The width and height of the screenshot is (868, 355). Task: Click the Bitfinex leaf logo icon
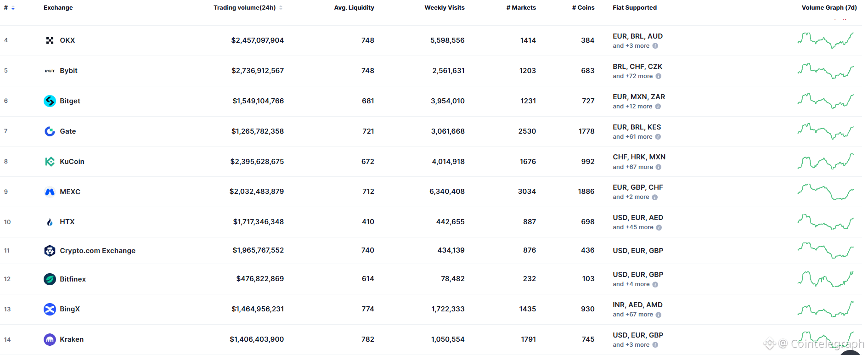50,279
